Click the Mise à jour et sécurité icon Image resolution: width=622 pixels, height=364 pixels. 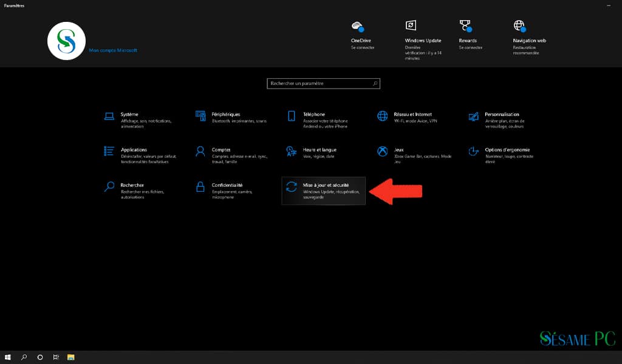point(292,187)
